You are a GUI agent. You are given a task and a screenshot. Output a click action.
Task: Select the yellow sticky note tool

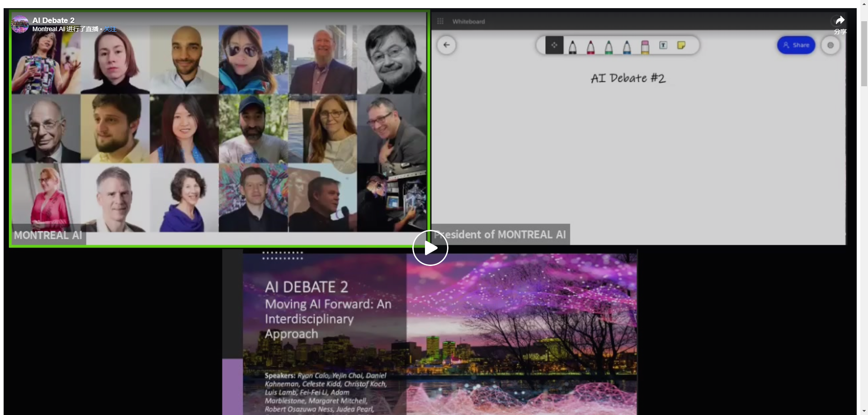pos(681,45)
